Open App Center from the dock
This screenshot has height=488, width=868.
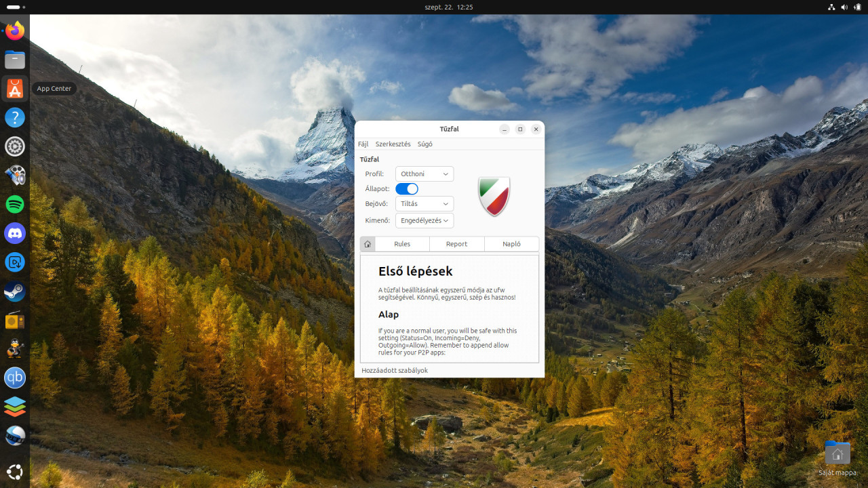click(x=15, y=88)
